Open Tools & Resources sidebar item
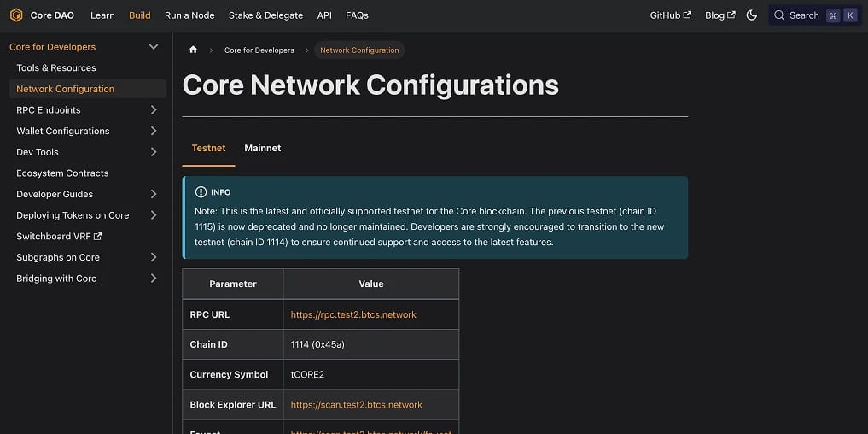Image resolution: width=868 pixels, height=434 pixels. (56, 67)
